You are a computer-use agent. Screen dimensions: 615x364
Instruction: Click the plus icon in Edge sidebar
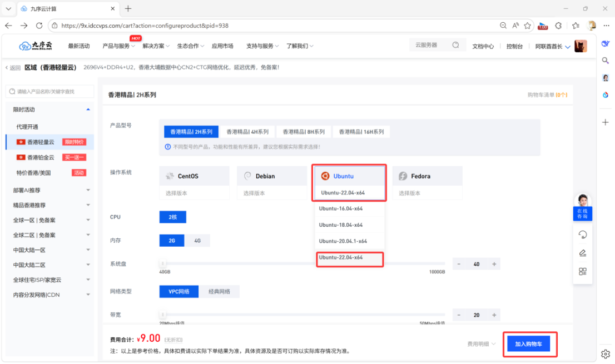(606, 122)
